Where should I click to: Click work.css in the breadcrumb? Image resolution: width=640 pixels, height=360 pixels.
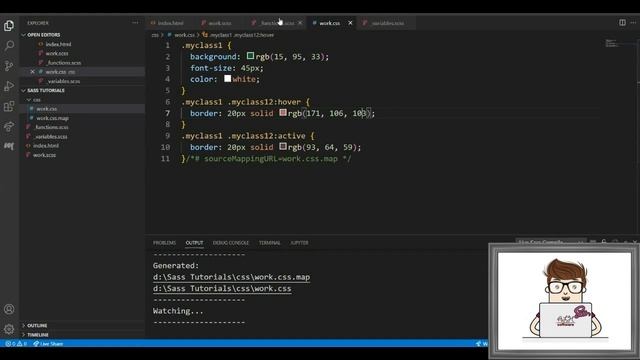pyautogui.click(x=184, y=35)
